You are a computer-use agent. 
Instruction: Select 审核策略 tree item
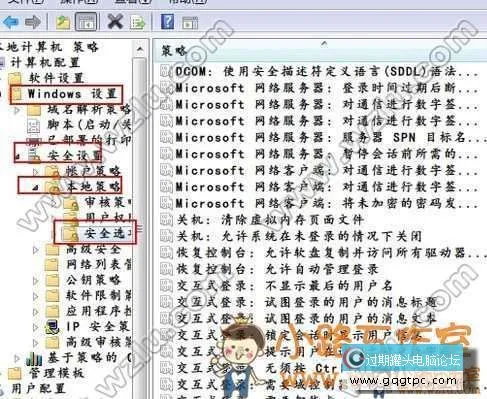pos(107,202)
